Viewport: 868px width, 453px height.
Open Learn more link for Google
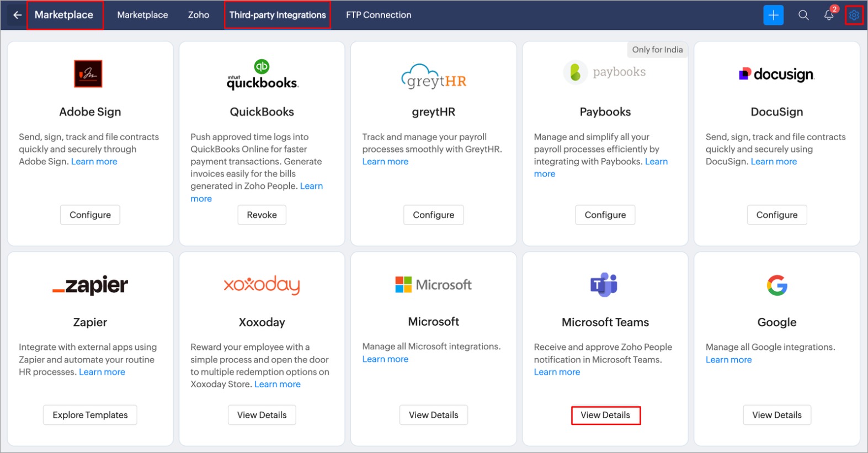(728, 360)
